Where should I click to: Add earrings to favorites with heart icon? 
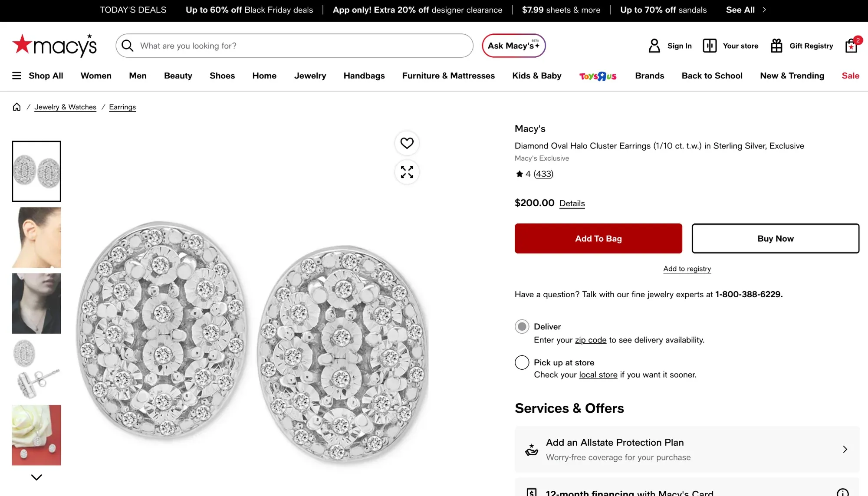(x=407, y=143)
